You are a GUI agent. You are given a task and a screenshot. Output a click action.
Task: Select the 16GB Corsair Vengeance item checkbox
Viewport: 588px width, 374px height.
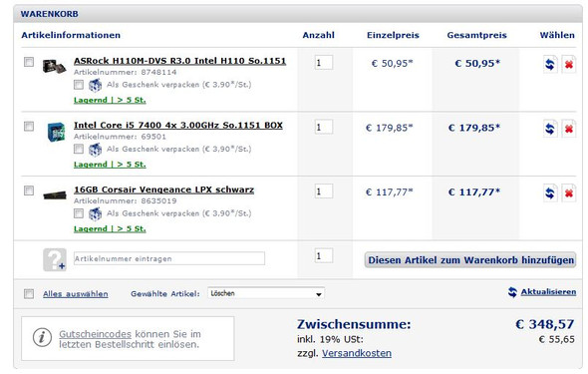[x=29, y=190]
